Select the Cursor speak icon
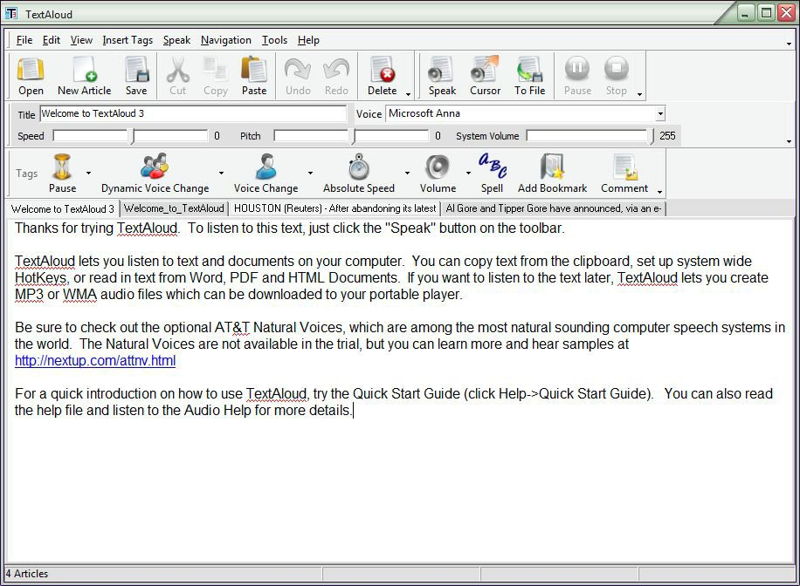 click(485, 76)
